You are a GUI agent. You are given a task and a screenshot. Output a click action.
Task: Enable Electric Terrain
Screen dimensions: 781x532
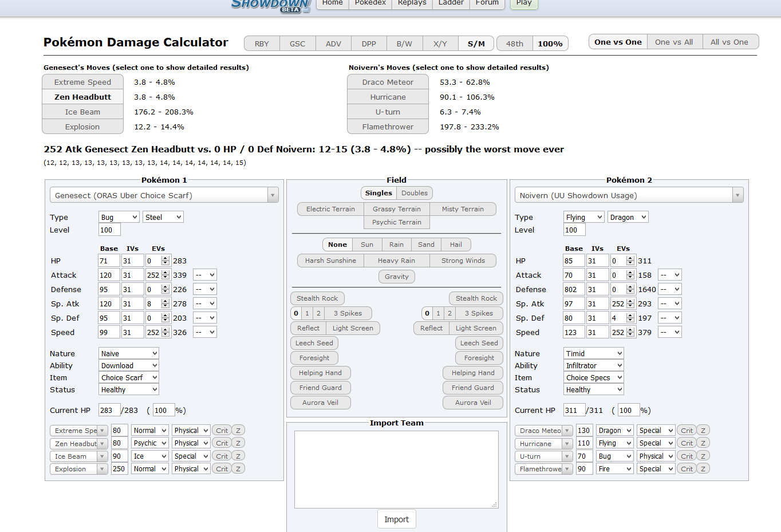click(330, 209)
